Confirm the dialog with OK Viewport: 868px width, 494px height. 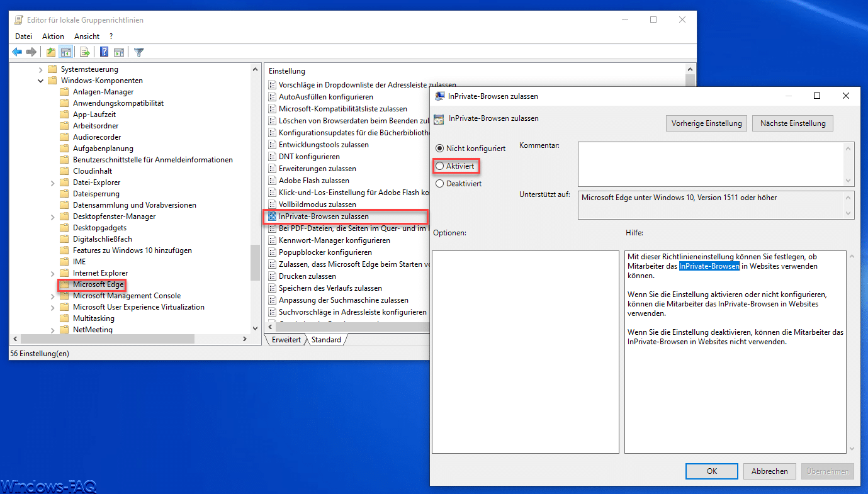pyautogui.click(x=712, y=471)
